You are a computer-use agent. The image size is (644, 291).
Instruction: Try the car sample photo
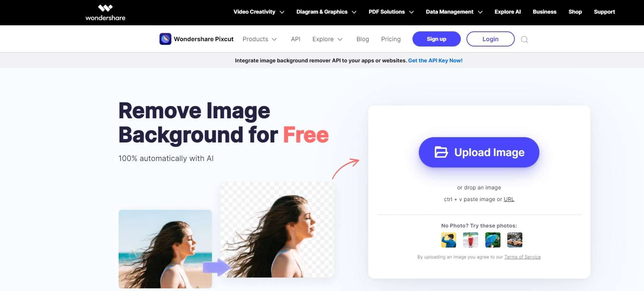point(514,240)
